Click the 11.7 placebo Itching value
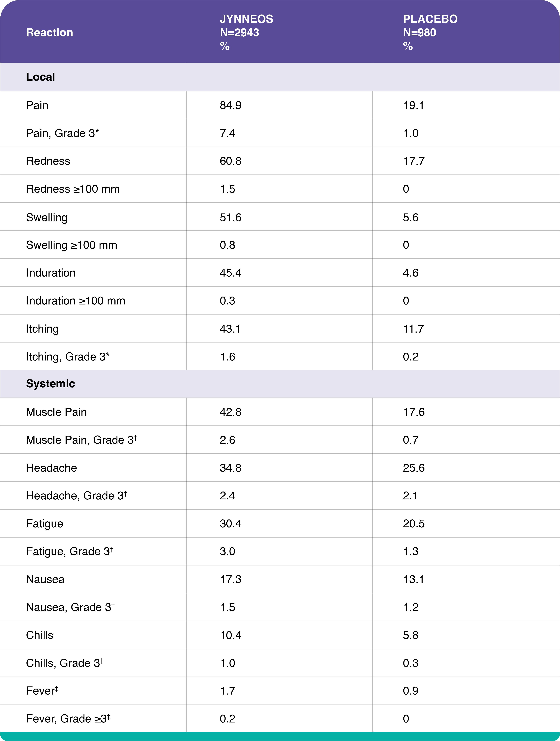Screen dimensions: 560x741 [413, 329]
